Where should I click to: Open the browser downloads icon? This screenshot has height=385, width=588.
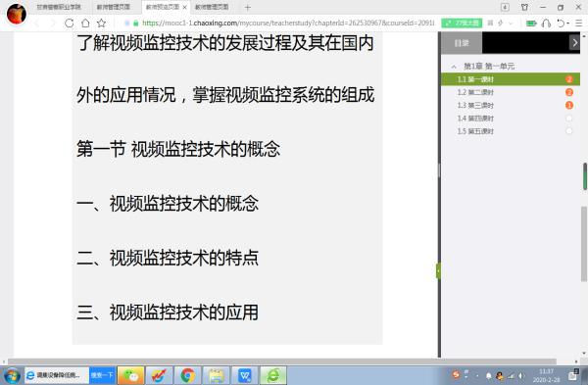tap(505, 7)
